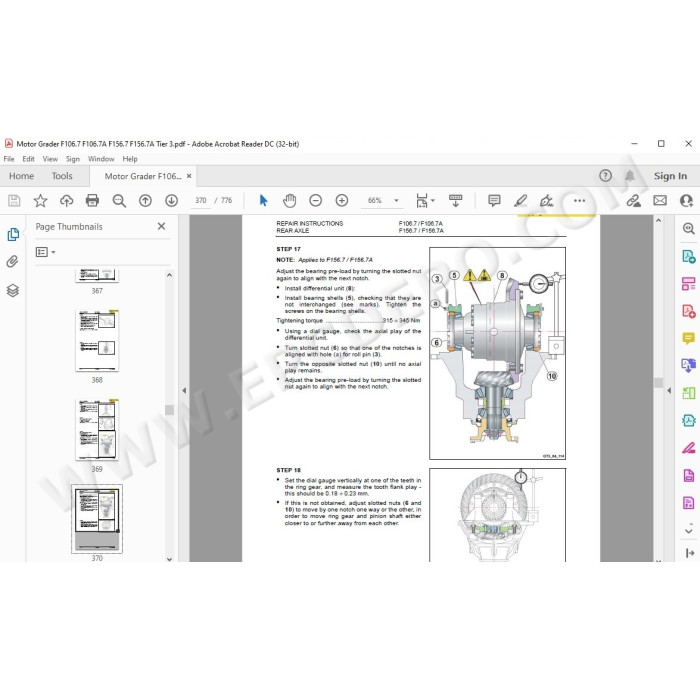Open the Create PDF tool in the right pane
The height and width of the screenshot is (700, 700).
click(688, 311)
